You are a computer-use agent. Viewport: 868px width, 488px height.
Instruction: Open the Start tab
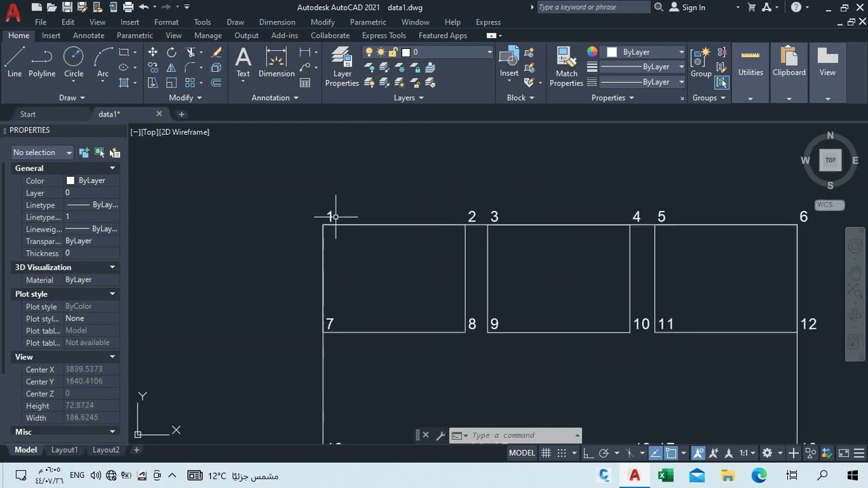coord(28,114)
